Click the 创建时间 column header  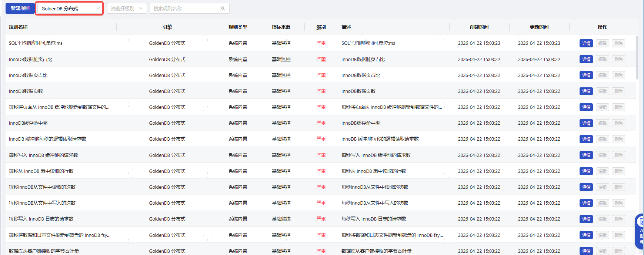479,27
